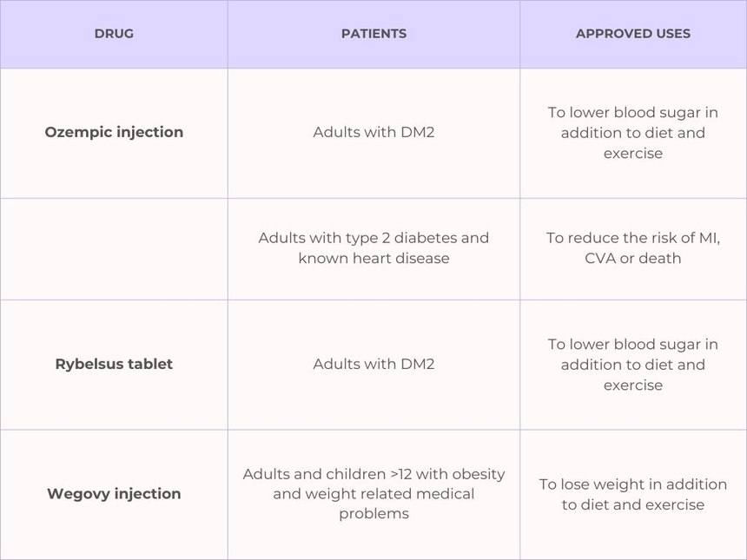The image size is (747, 560).
Task: Click Rybelsus's lower blood sugar text
Action: (633, 365)
